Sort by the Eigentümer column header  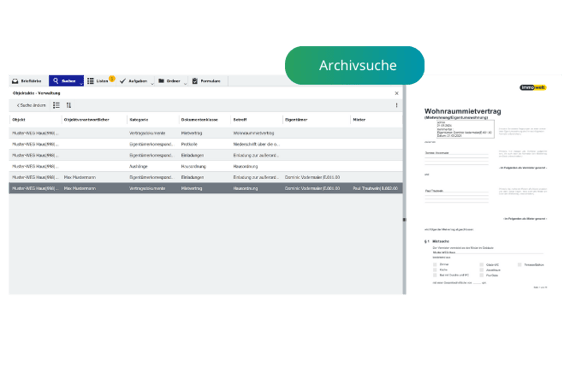(x=296, y=120)
